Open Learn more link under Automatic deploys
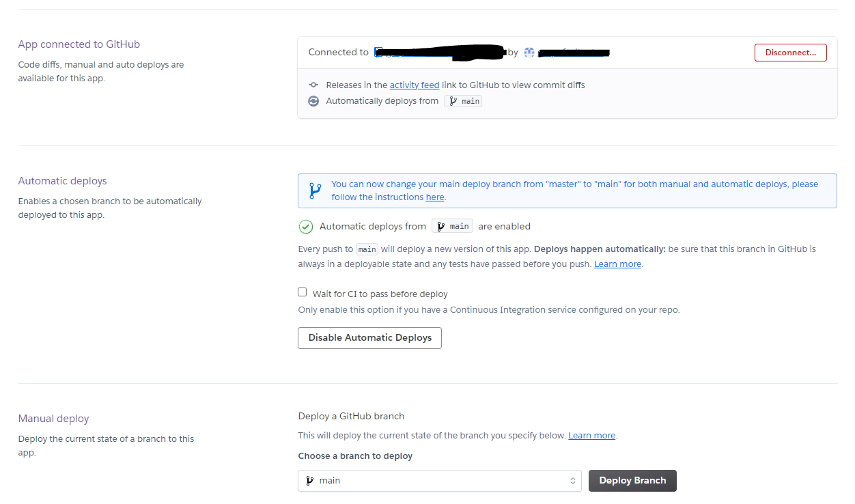This screenshot has height=504, width=855. 617,264
